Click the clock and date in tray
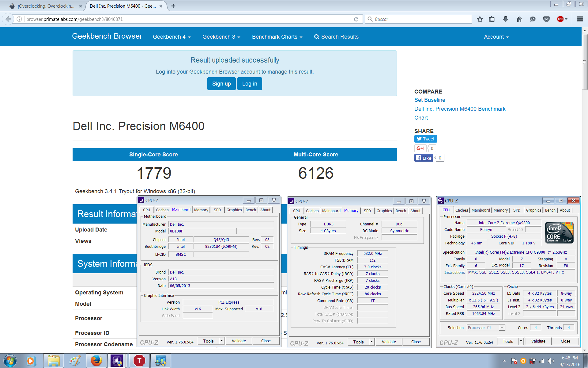Viewport: 588px width, 368px height. (x=570, y=361)
